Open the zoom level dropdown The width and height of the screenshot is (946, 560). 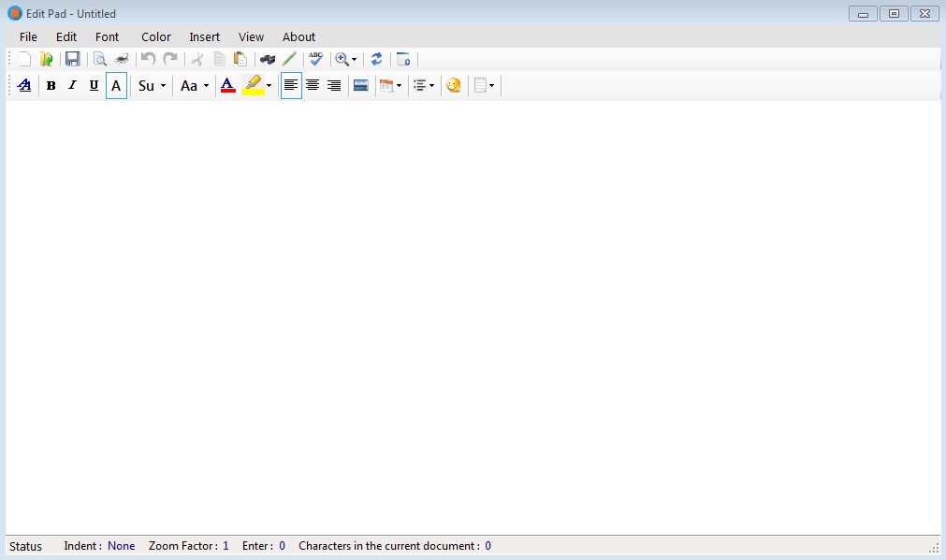tap(352, 58)
